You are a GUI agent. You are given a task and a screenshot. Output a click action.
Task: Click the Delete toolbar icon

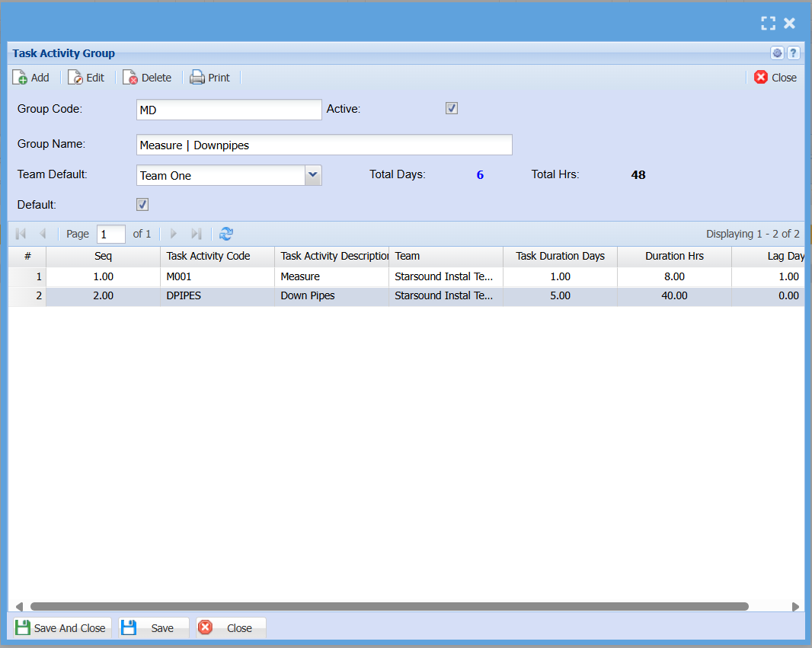point(130,78)
